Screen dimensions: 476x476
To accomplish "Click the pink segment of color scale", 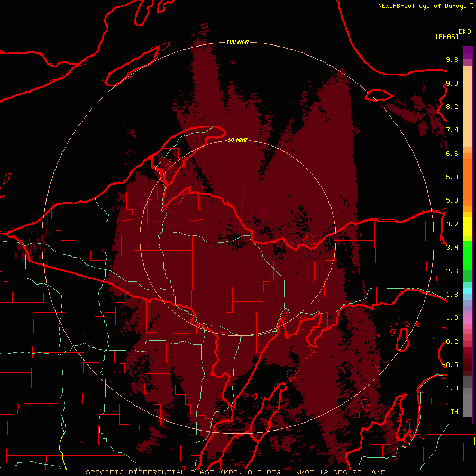I will [x=467, y=321].
